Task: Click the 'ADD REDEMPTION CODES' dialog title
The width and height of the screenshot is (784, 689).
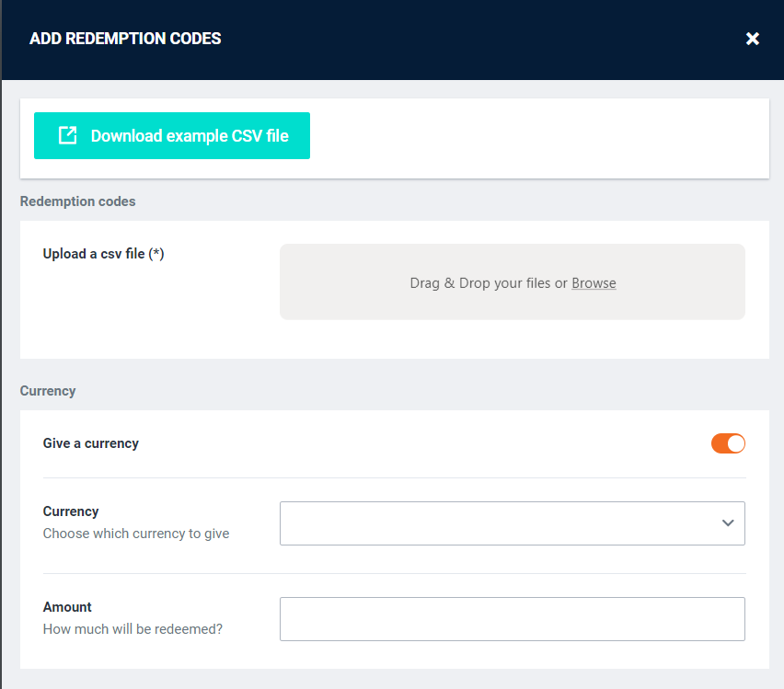Action: tap(125, 39)
